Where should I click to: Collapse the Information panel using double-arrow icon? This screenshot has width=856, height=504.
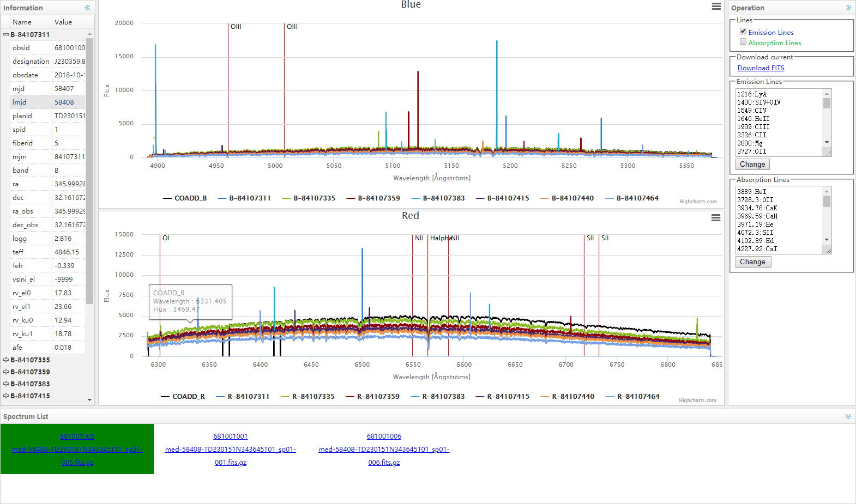pos(87,8)
